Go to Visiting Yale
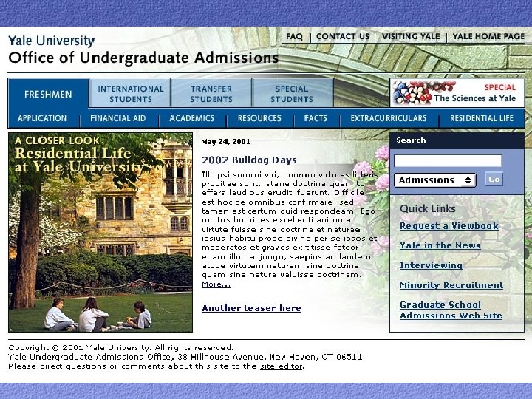 (x=411, y=36)
